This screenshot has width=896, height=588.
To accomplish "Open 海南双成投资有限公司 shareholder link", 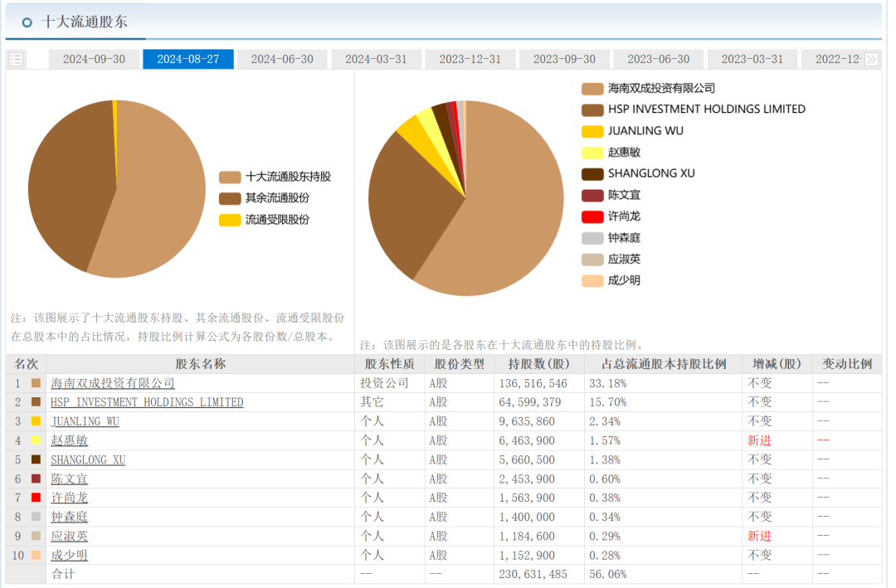I will (113, 383).
